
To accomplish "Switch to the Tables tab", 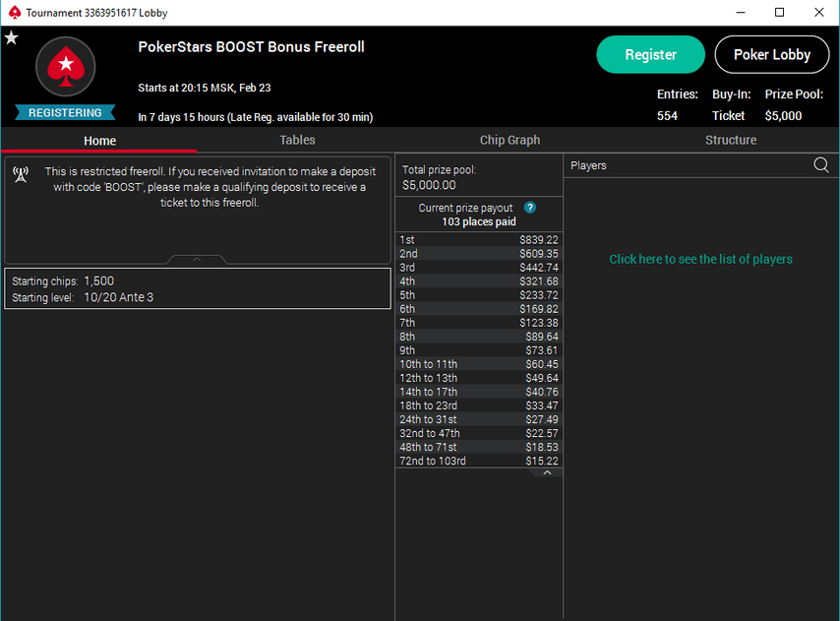I will click(297, 141).
